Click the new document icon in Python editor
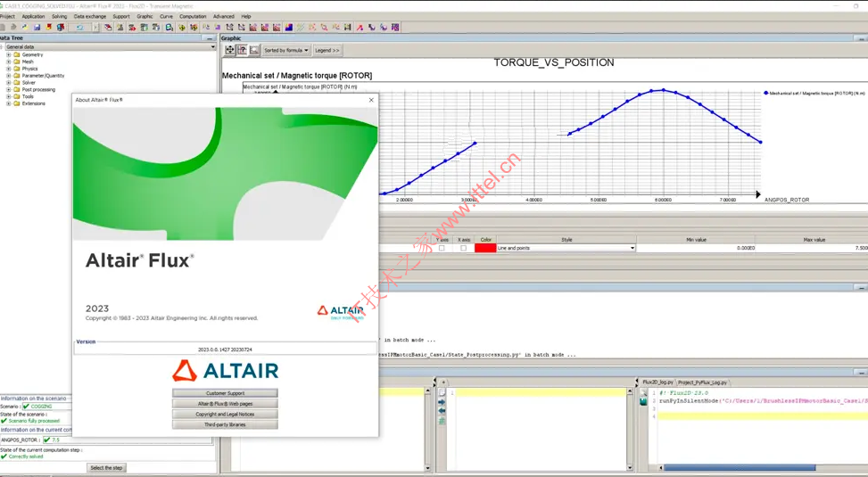Screen dimensions: 868x477 pos(442,391)
